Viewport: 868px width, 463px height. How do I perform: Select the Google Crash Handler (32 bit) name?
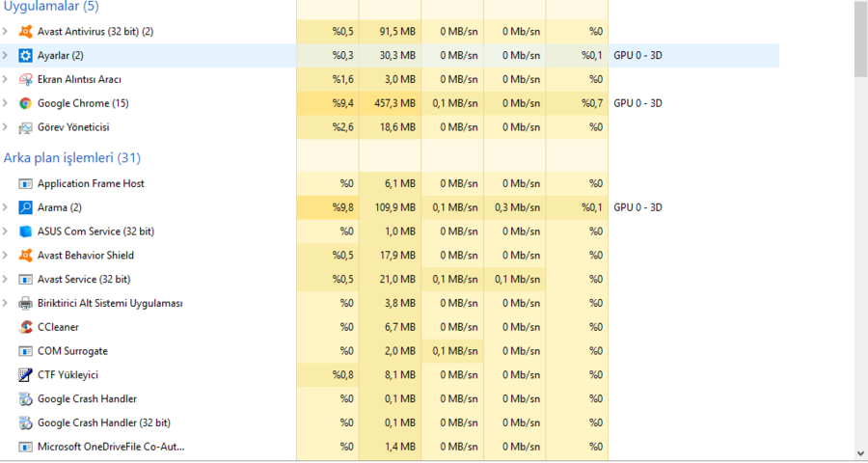tap(104, 422)
